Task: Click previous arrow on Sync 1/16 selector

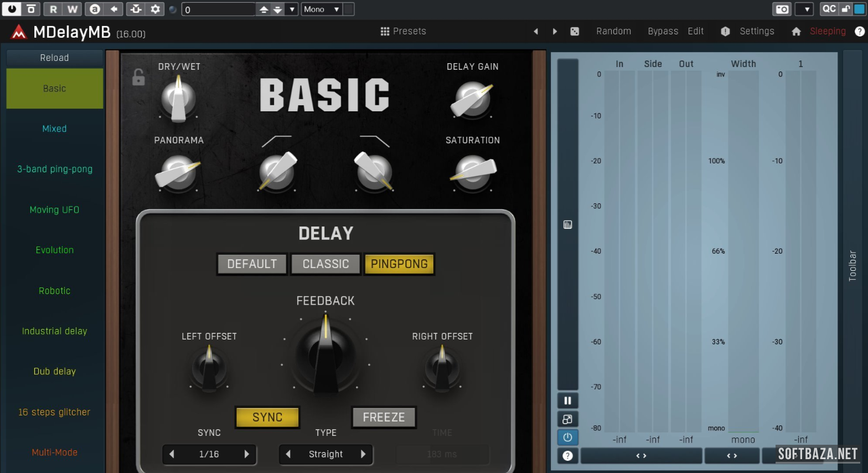Action: [x=172, y=454]
